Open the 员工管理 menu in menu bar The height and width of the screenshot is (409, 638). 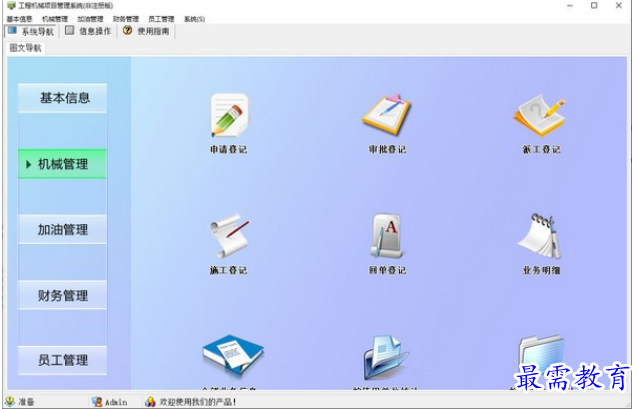pos(161,19)
